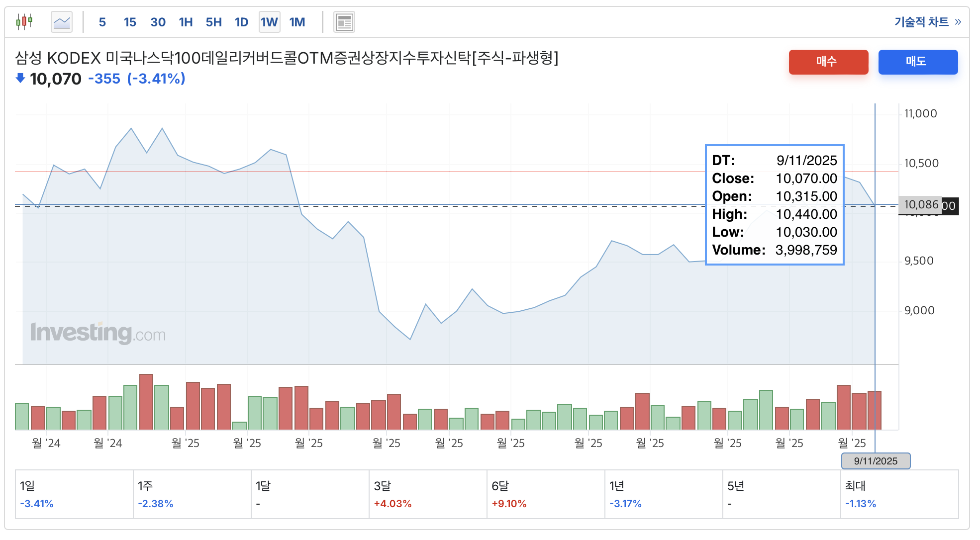The image size is (980, 540).
Task: Click the 9/11/2025 date marker on axis
Action: pyautogui.click(x=876, y=461)
